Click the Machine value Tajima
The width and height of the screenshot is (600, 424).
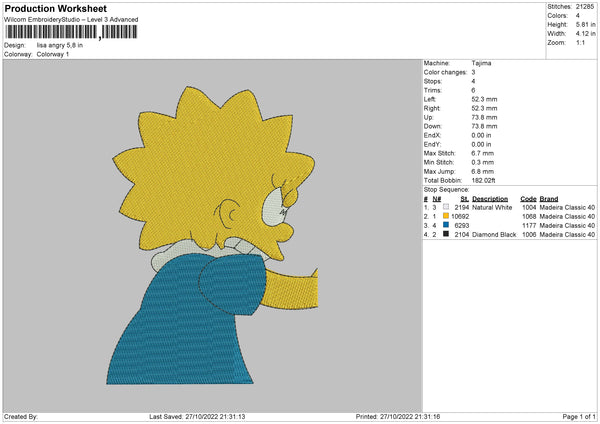(481, 63)
